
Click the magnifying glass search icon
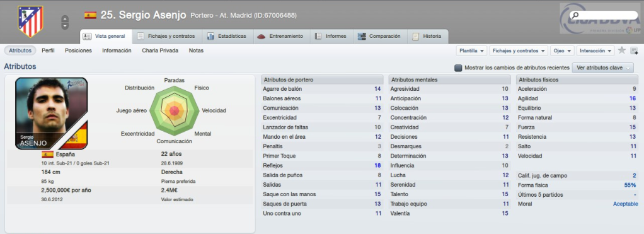pos(575,15)
